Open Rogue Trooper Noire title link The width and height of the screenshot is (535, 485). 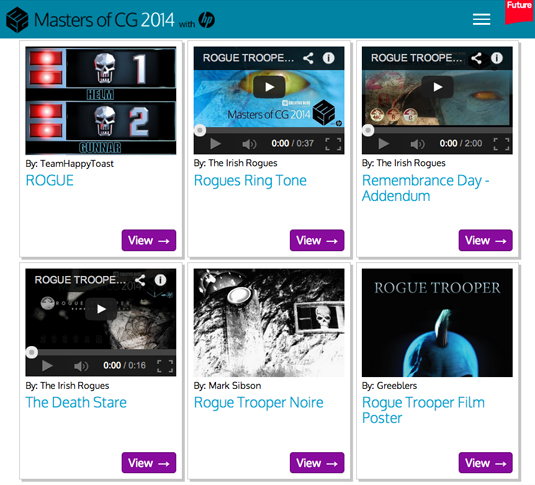[258, 403]
